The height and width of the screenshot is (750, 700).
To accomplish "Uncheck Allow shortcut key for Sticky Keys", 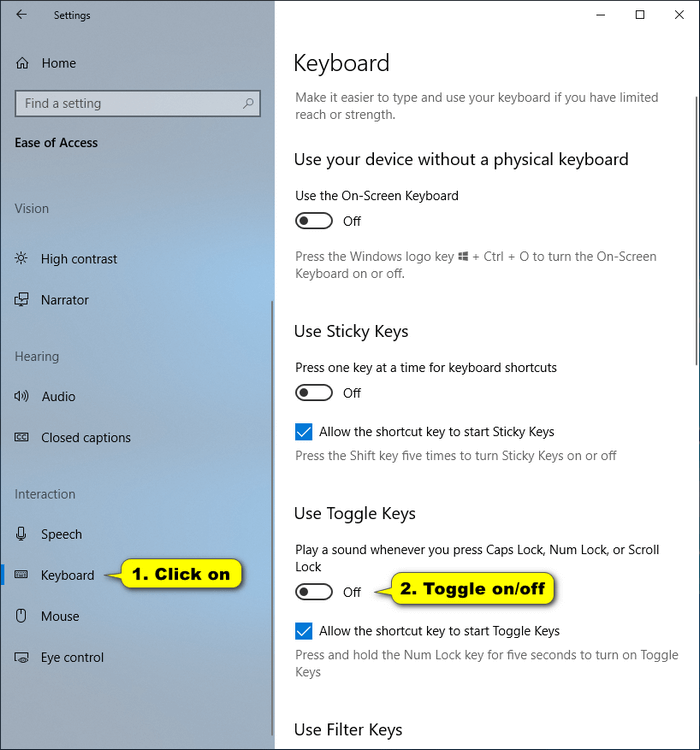I will 304,432.
